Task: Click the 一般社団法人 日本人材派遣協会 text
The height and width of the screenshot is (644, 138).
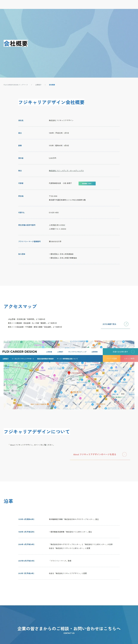Action: pyautogui.click(x=61, y=254)
